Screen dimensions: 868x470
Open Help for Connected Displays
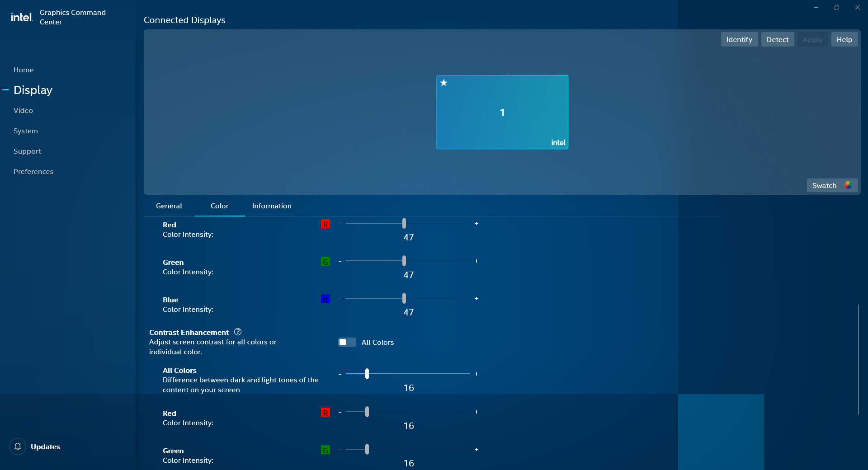coord(844,39)
